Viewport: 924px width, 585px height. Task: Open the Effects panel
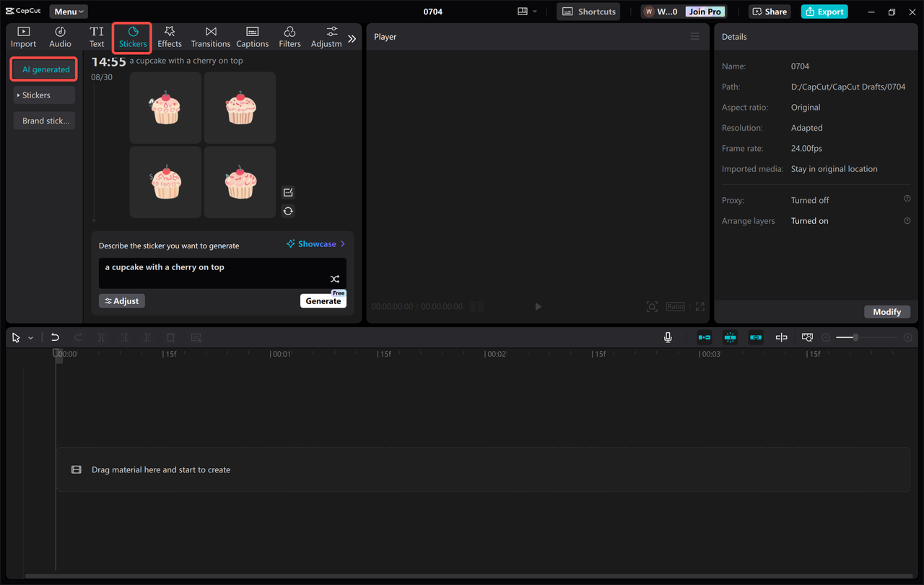click(170, 37)
